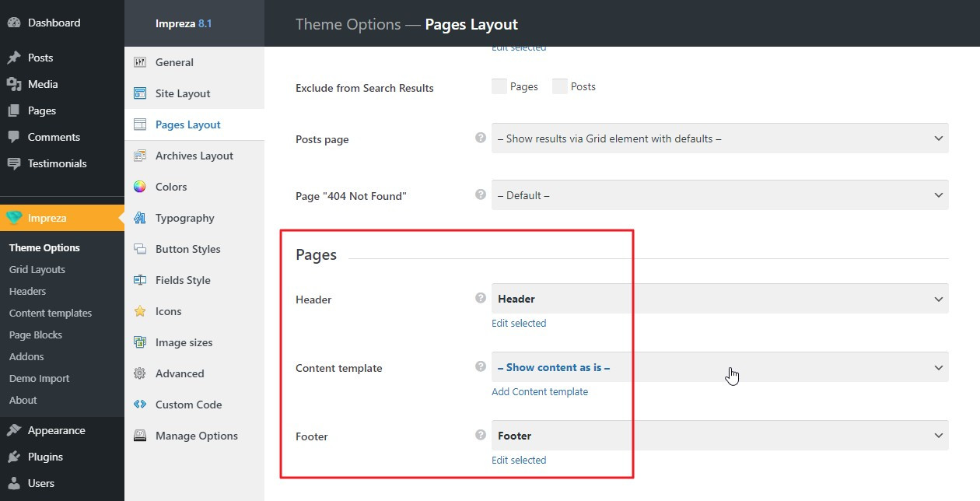
Task: Click the Manage Options icon
Action: [x=140, y=436]
